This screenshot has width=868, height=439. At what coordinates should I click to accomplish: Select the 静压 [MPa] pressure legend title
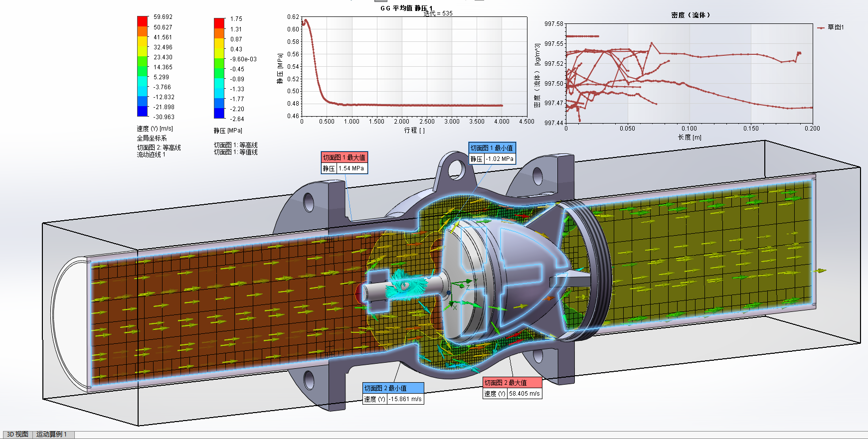coord(228,131)
